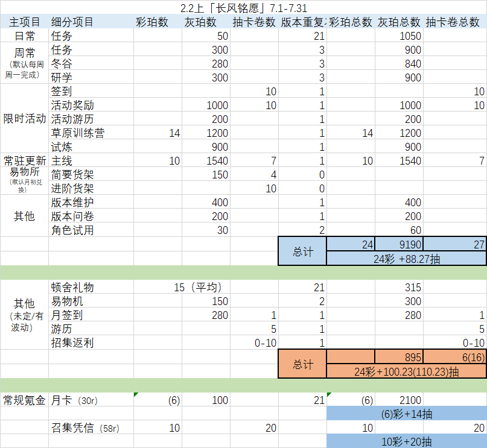
Task: Select the blue '(6)彩+14抽' cell
Action: [x=407, y=414]
